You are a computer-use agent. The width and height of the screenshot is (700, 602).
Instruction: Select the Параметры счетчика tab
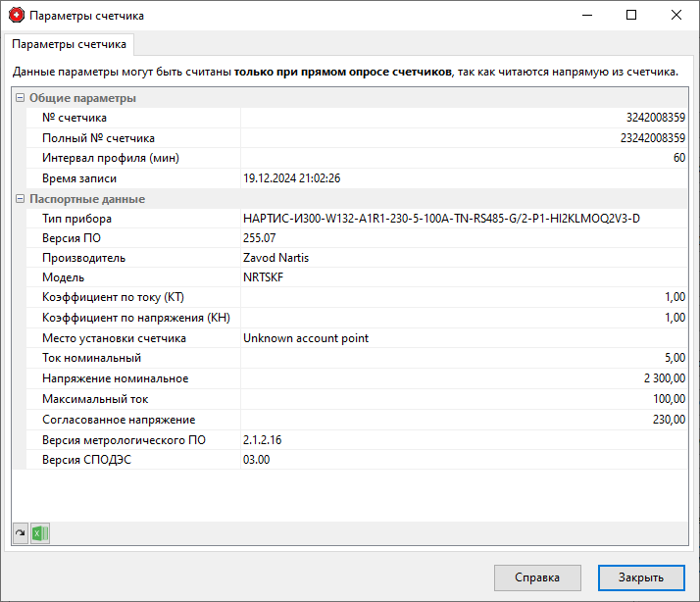[70, 44]
